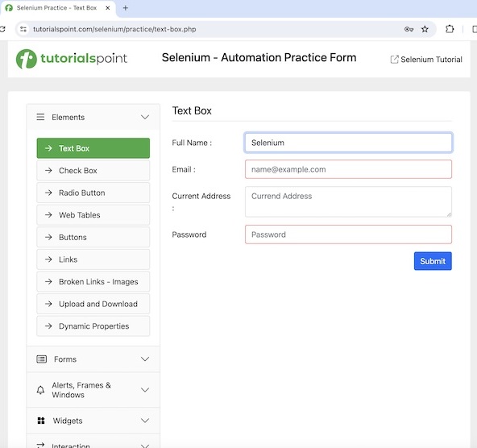The height and width of the screenshot is (448, 477).
Task: Open Dynamic Properties menu item
Action: pos(93,326)
